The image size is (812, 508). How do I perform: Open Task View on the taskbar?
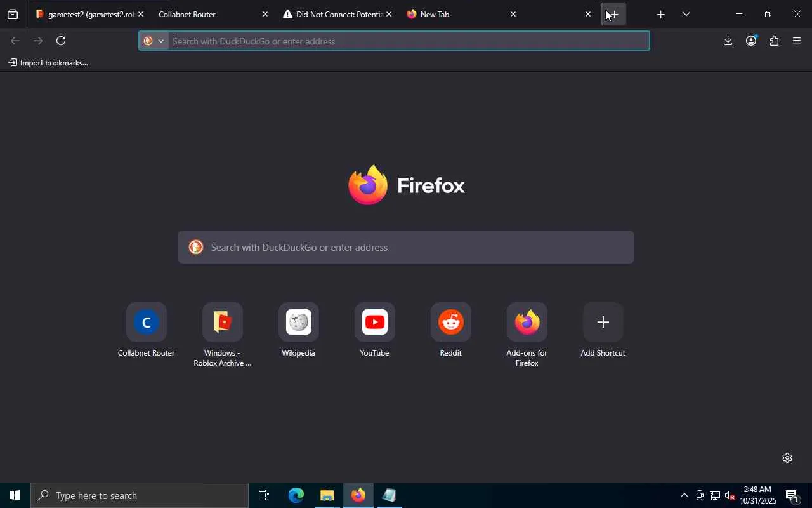point(264,495)
